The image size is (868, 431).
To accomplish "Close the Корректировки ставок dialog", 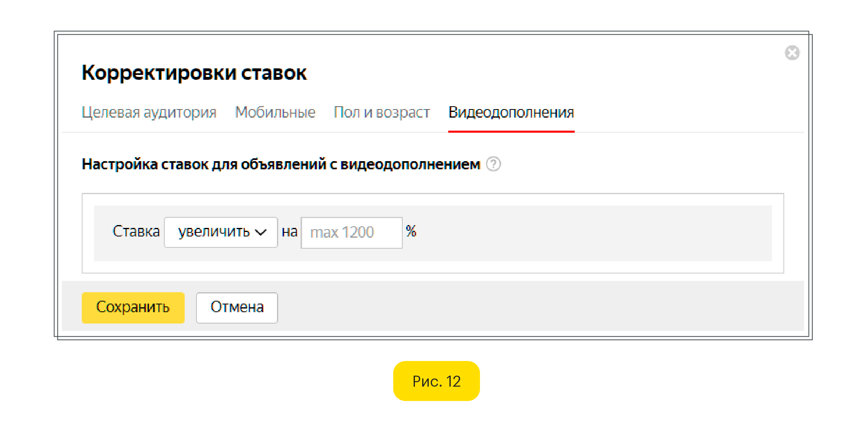I will [x=792, y=53].
